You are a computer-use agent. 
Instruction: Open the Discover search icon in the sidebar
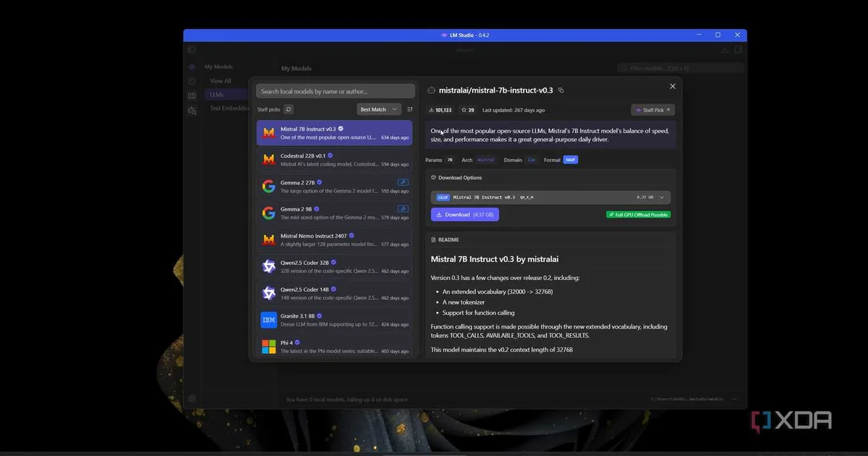[192, 111]
